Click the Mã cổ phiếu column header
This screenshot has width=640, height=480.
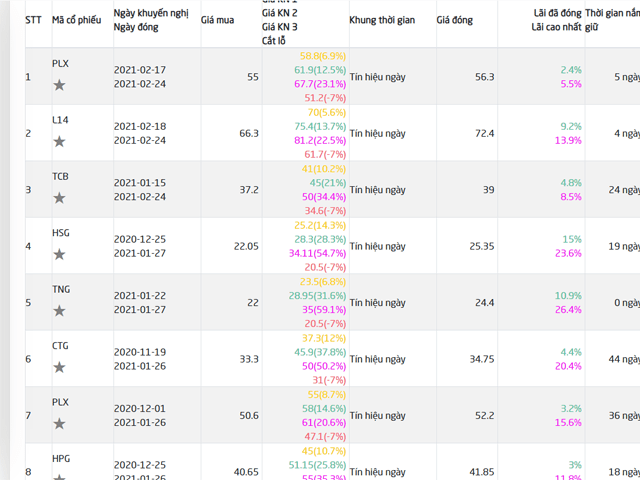(76, 20)
